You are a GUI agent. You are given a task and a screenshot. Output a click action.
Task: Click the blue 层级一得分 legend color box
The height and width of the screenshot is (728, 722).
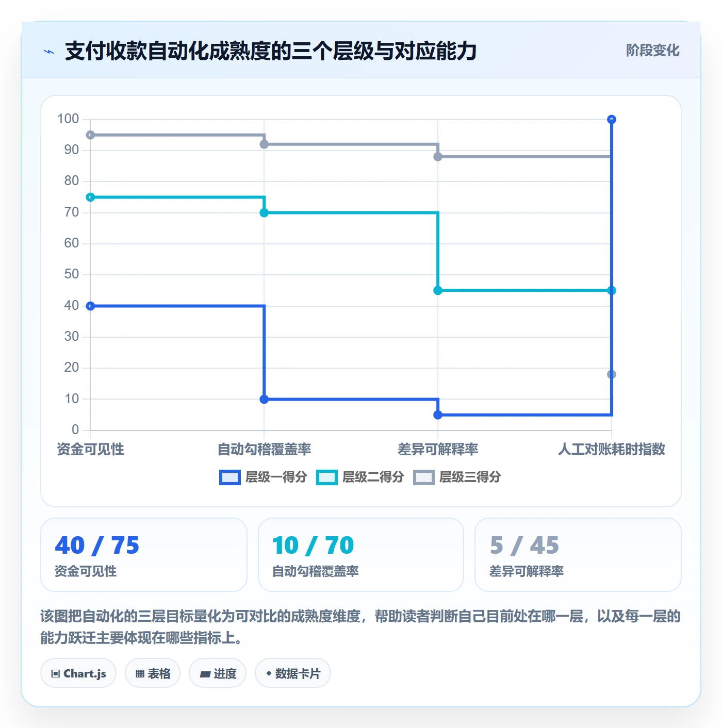tap(230, 477)
